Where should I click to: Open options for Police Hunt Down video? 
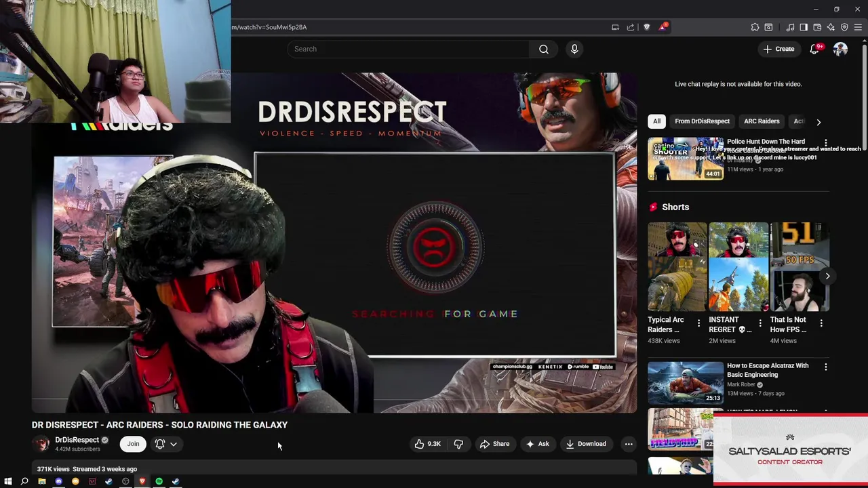tap(825, 143)
